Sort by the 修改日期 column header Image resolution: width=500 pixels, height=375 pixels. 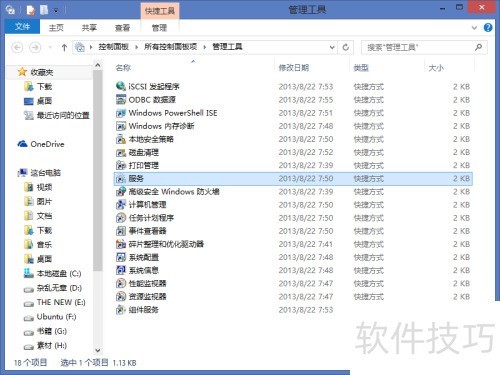[x=294, y=68]
